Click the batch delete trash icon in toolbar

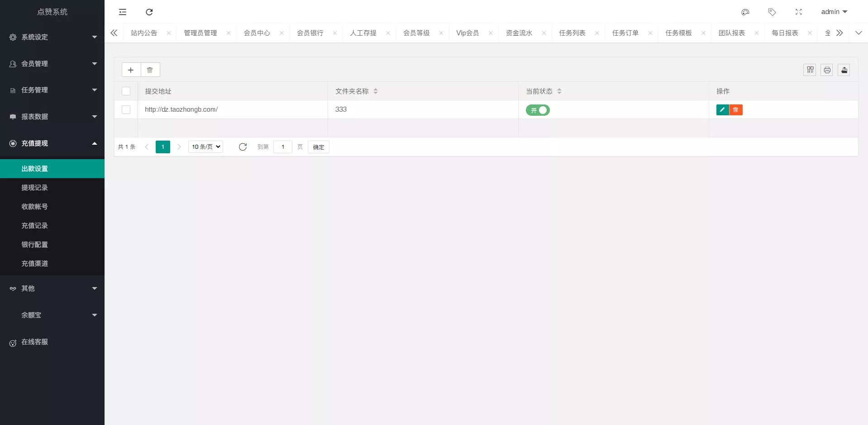coord(150,70)
